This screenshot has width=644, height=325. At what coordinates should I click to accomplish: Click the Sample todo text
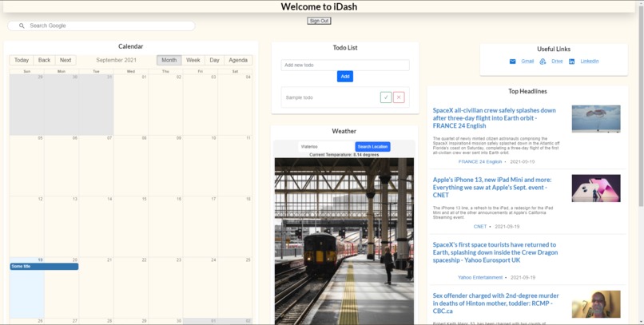point(299,97)
